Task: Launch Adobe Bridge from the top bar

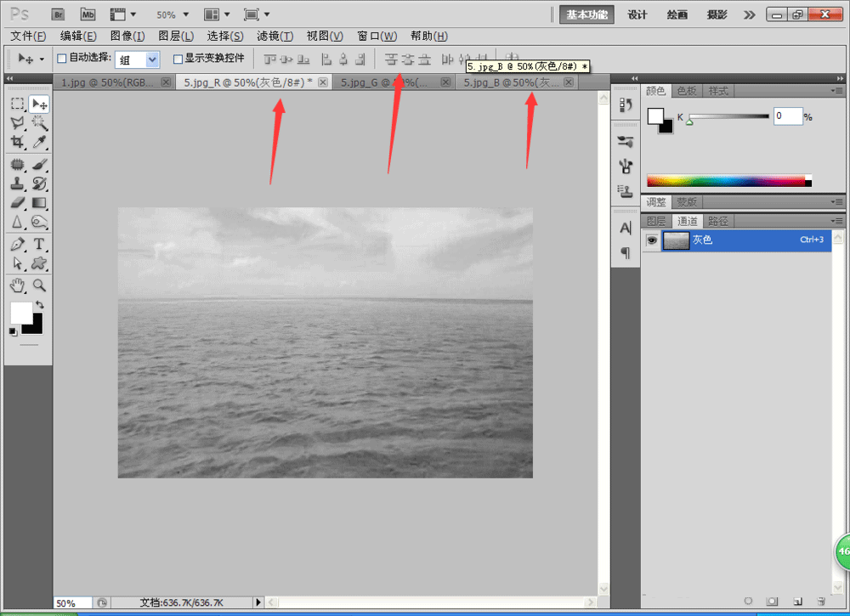Action: click(58, 14)
